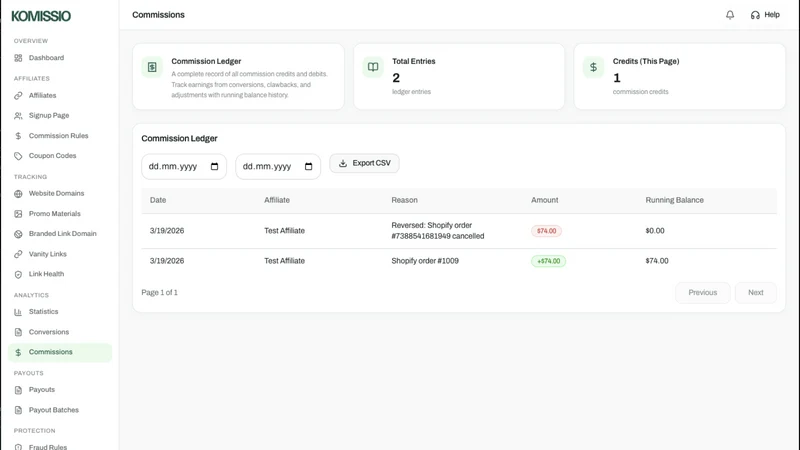
Task: Export the ledger with Export CSV
Action: [364, 163]
